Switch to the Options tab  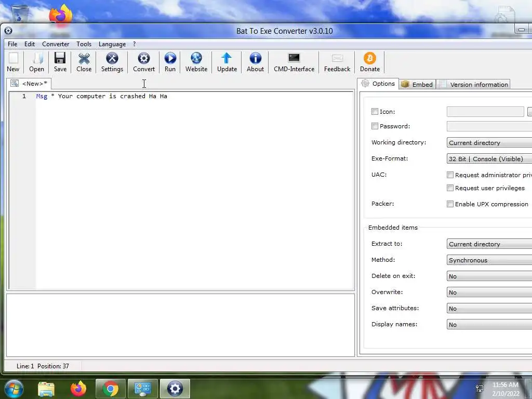[x=378, y=84]
